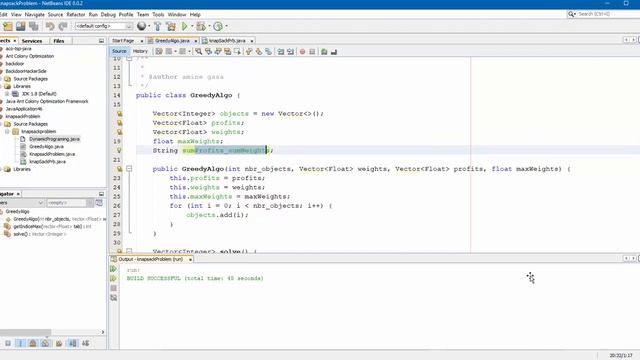Click the Toggle Rectangular Selection editor icon

click(x=238, y=52)
